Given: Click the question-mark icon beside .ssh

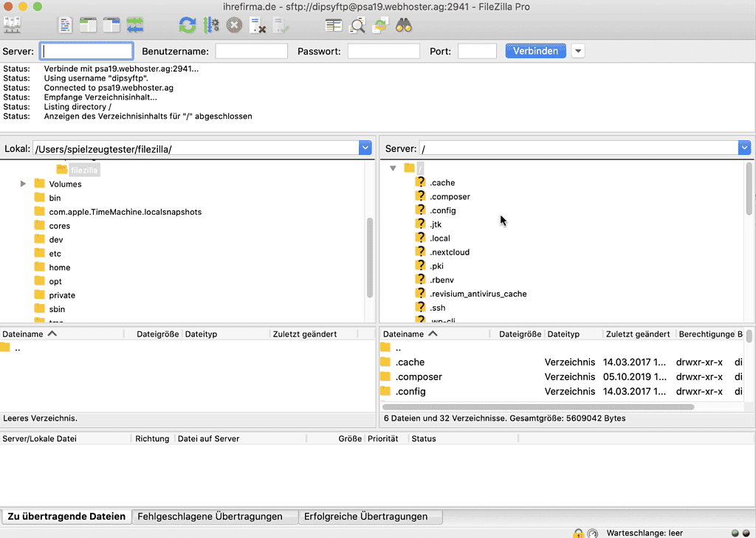Looking at the screenshot, I should (x=420, y=307).
